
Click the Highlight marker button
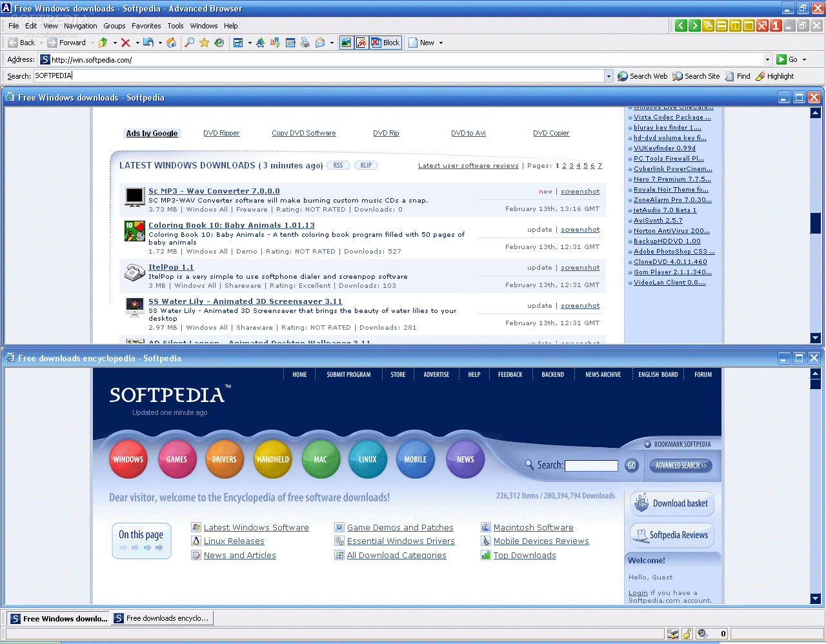[x=775, y=76]
